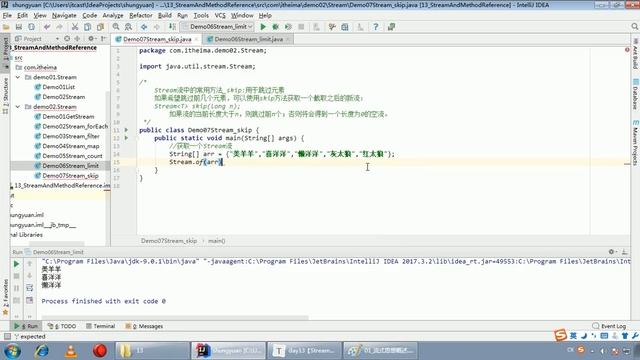Select Demo03Stream_filter file

click(71, 136)
